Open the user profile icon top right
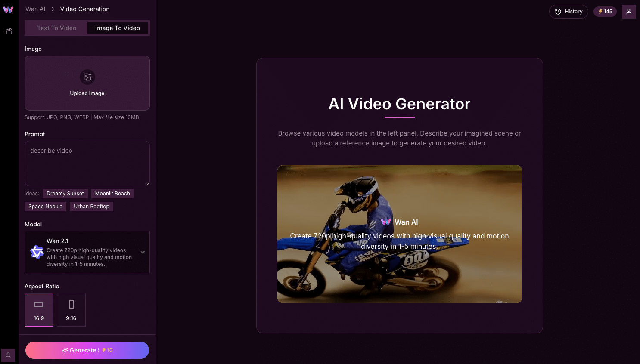Viewport: 640px width, 364px height. pyautogui.click(x=628, y=12)
